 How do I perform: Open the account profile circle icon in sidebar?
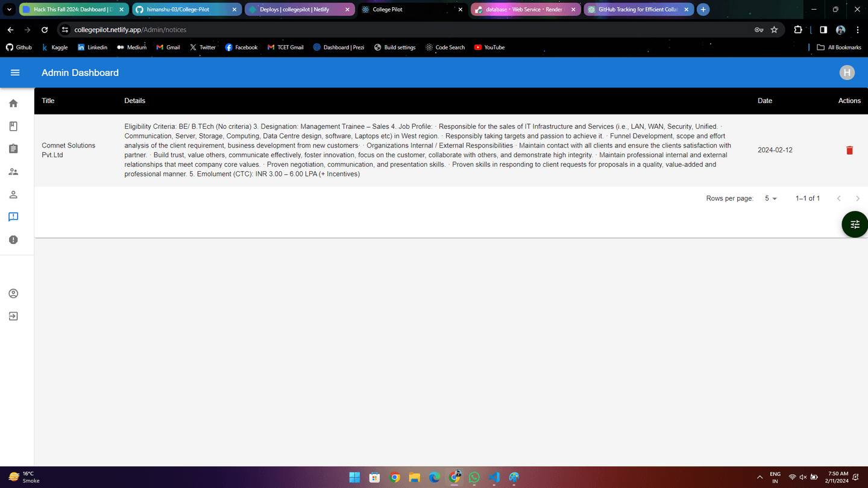(x=13, y=293)
